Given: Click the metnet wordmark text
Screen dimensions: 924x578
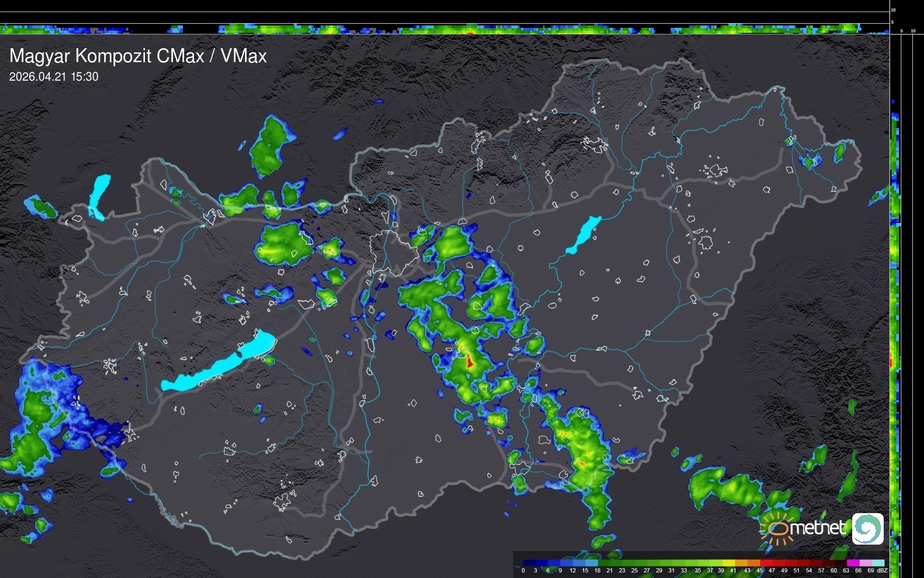Looking at the screenshot, I should pyautogui.click(x=817, y=528).
